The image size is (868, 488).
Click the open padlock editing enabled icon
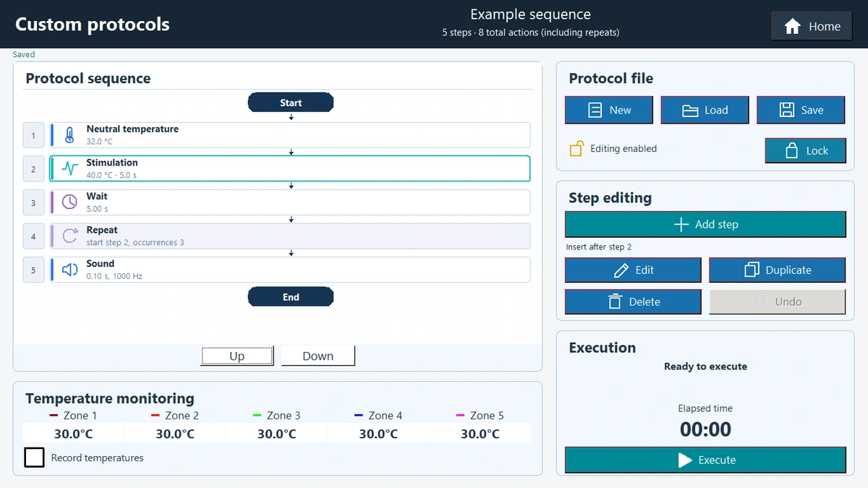click(576, 148)
